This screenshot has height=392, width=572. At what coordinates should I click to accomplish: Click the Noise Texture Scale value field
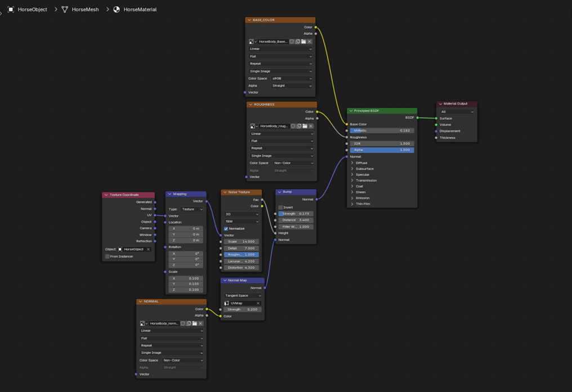point(241,242)
